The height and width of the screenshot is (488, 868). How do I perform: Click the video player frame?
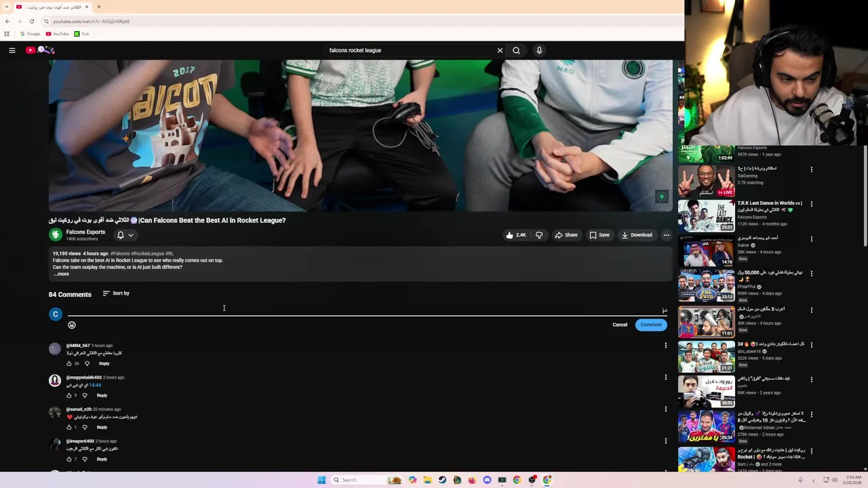361,136
